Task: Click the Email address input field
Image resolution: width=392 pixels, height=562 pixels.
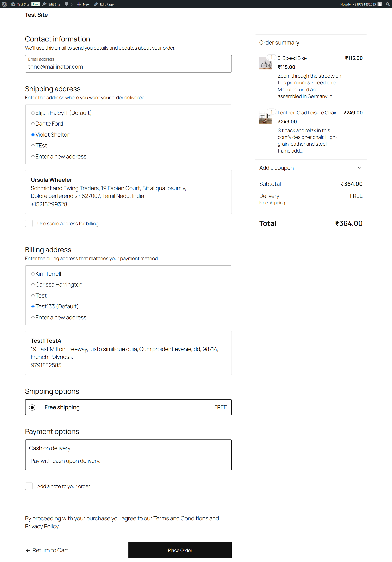Action: (x=128, y=67)
